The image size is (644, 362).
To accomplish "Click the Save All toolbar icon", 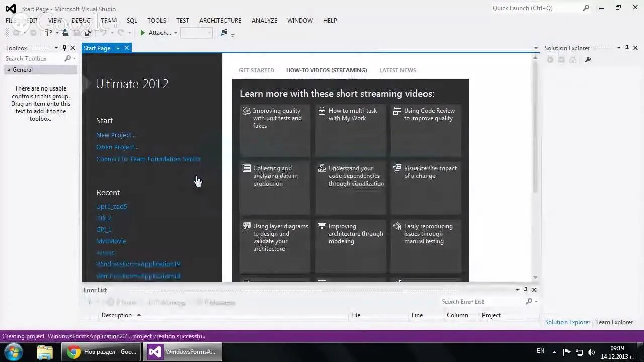I will click(x=87, y=33).
